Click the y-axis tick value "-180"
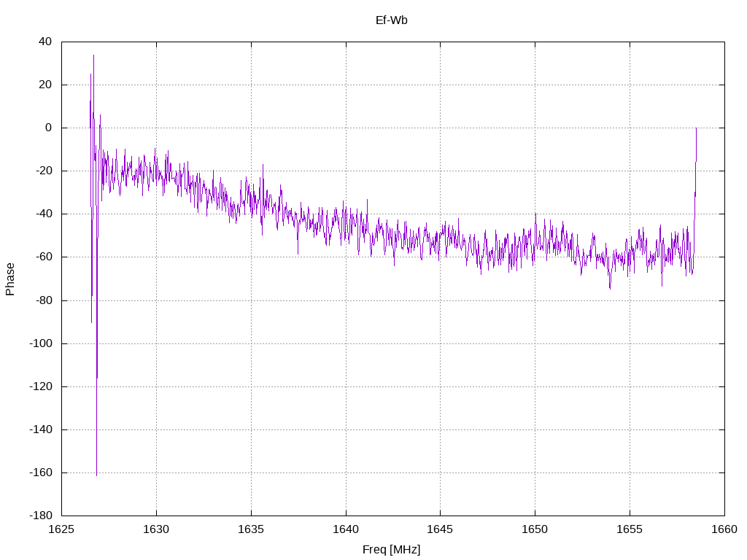Viewport: 747px width, 560px height. click(41, 516)
